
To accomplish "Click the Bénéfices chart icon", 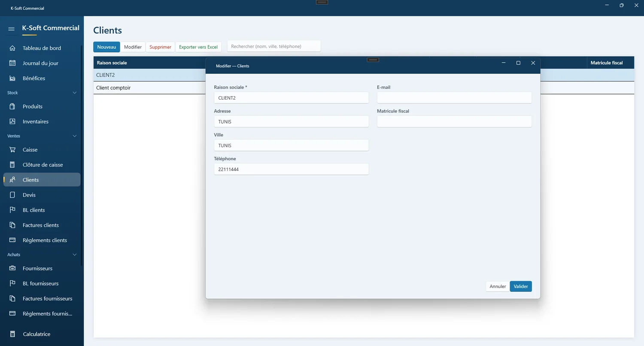I will [12, 78].
